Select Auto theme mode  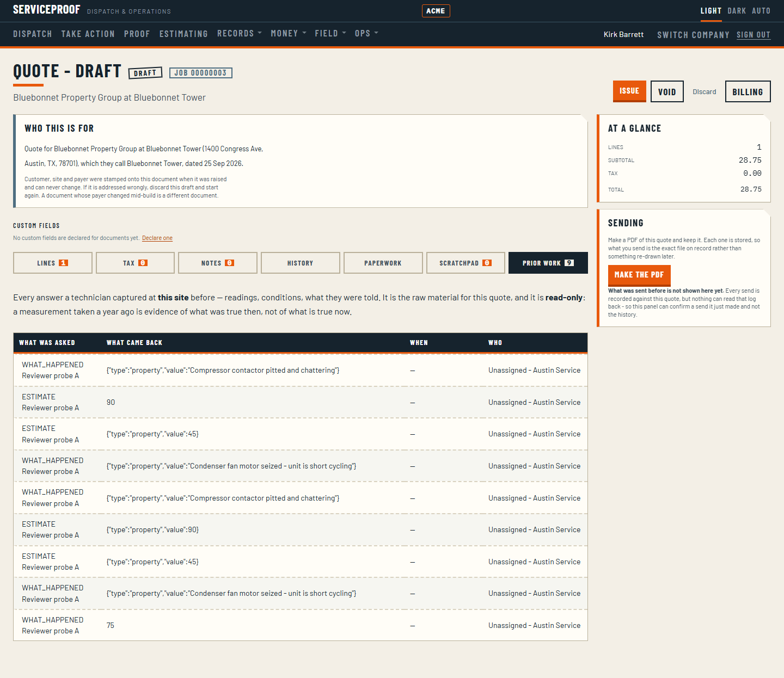tap(761, 11)
